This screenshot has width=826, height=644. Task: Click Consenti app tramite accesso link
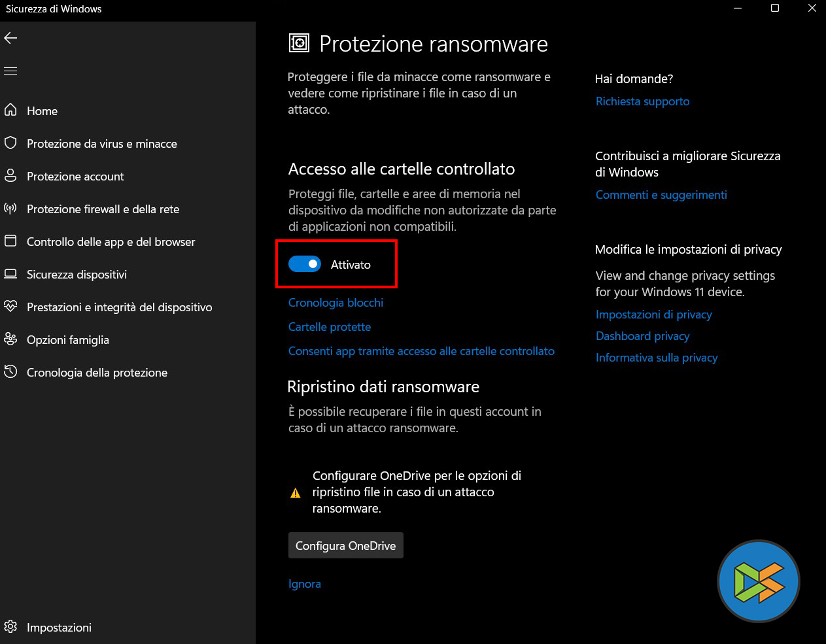(421, 351)
